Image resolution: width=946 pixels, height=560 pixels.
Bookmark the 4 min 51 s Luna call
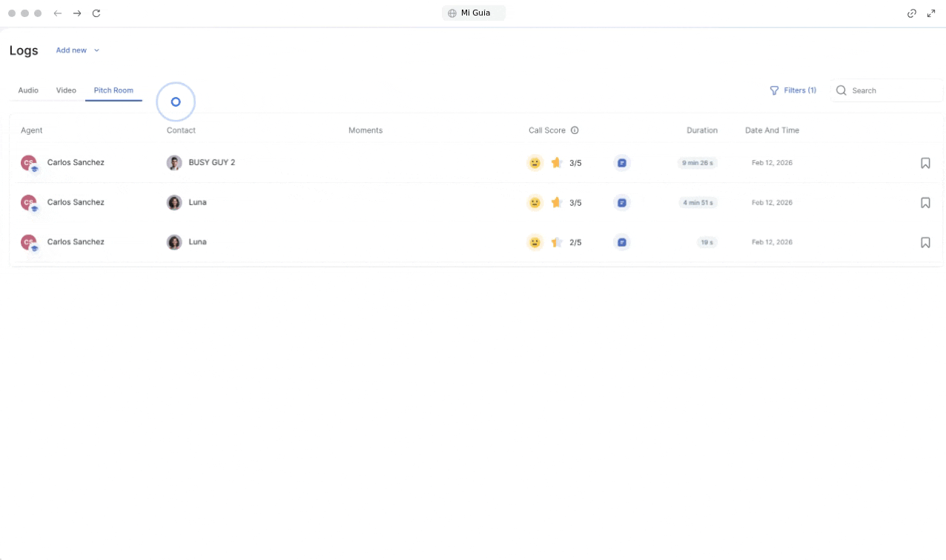click(x=925, y=202)
